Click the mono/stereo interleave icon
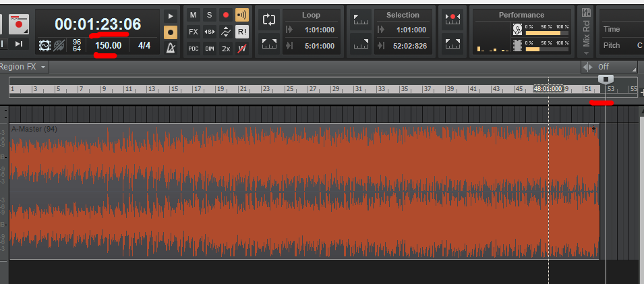644x284 pixels. (x=209, y=32)
